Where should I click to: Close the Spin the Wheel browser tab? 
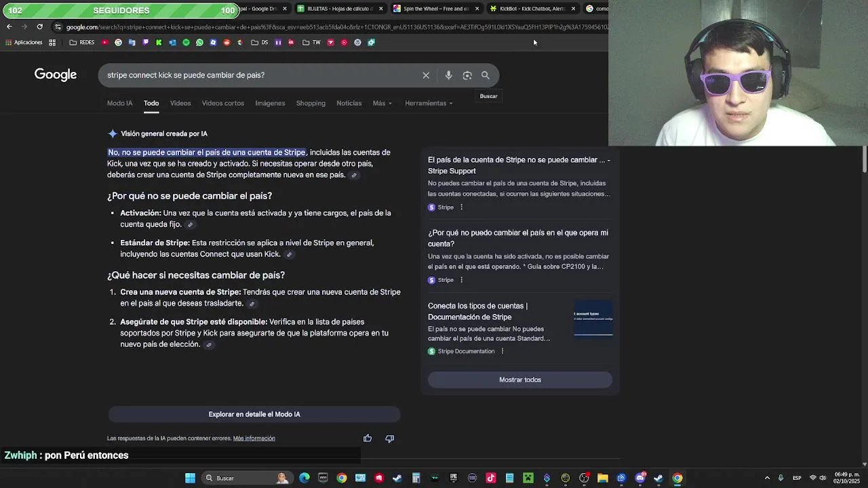[477, 9]
